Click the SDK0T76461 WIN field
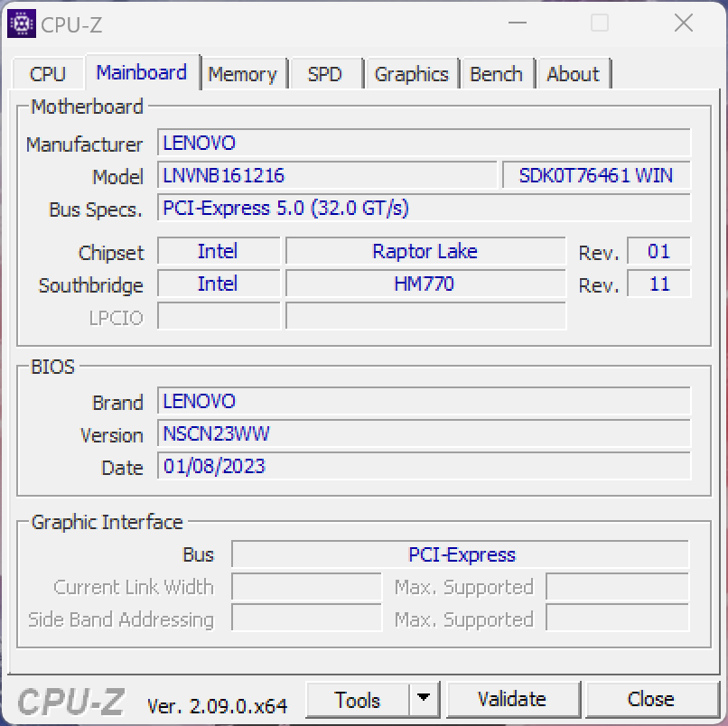Viewport: 728px width, 726px height. click(x=596, y=175)
